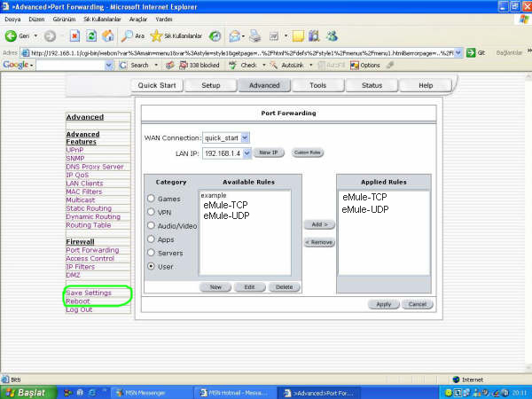Open the Google Search options dropdown arrow
Screen dimensions: 532x399
tap(156, 65)
